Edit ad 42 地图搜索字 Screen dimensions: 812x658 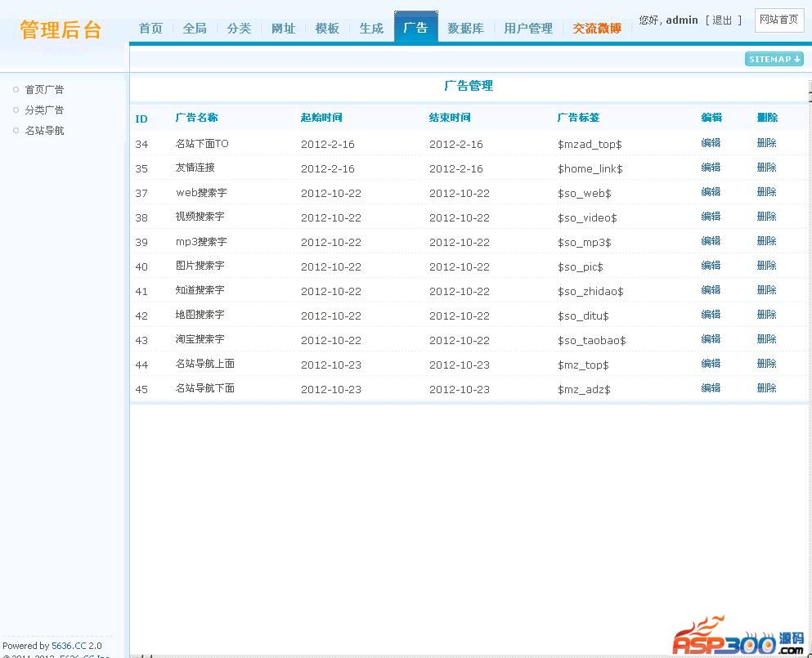point(711,314)
